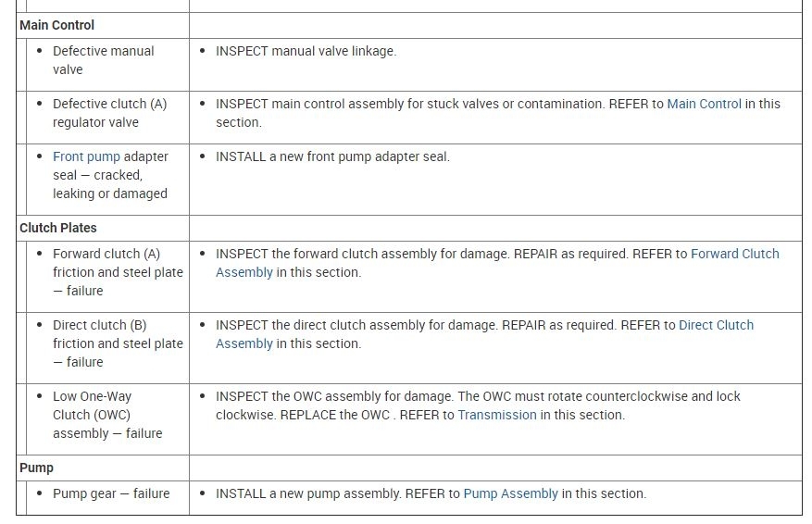The image size is (812, 524).
Task: Select the "Defective manual valve" cause text
Action: [x=103, y=60]
